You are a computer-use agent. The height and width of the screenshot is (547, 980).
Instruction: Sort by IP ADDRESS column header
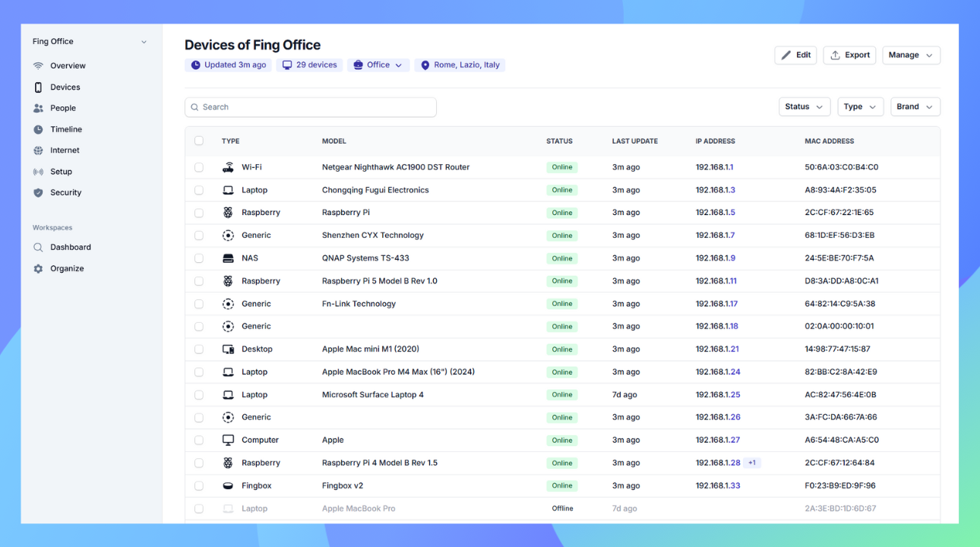click(x=715, y=141)
